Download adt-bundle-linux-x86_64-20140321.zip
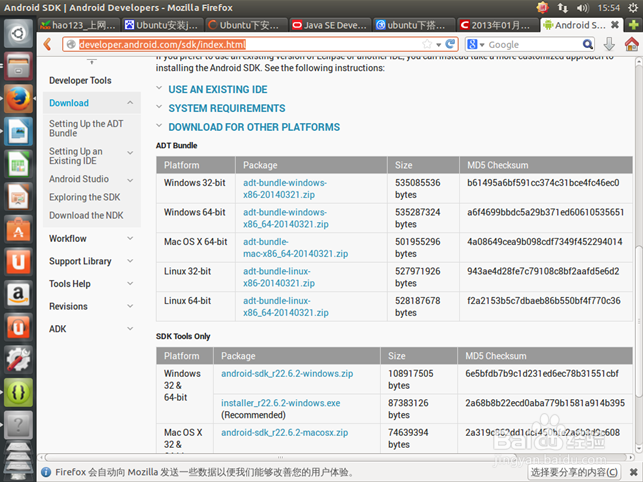 (x=285, y=307)
